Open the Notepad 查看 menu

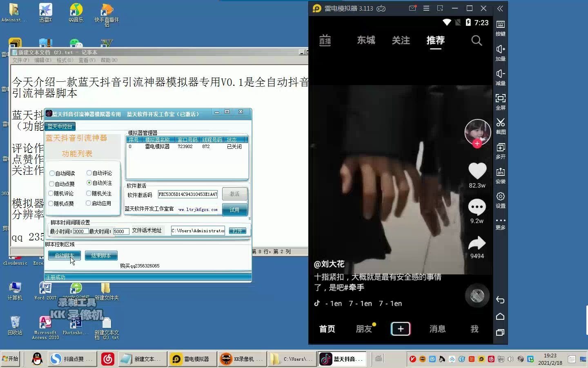[x=87, y=60]
